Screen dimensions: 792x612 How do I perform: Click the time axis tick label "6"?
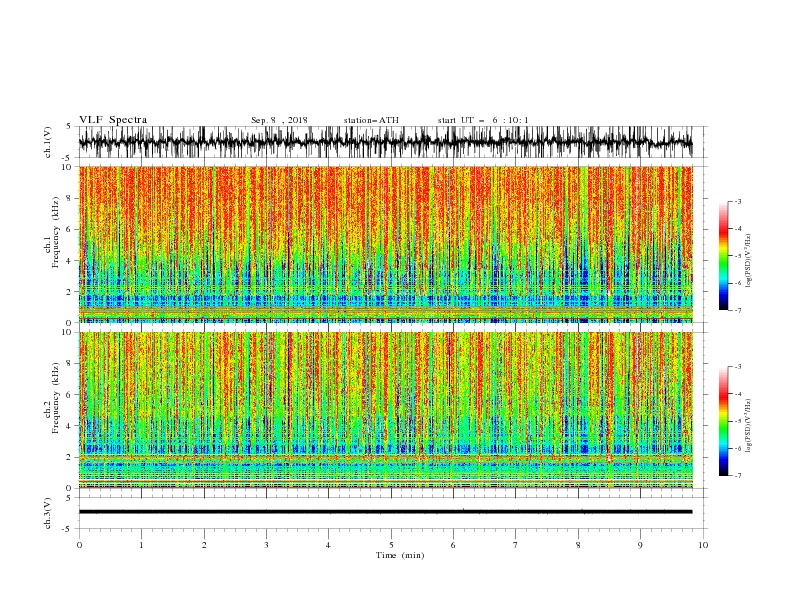453,545
